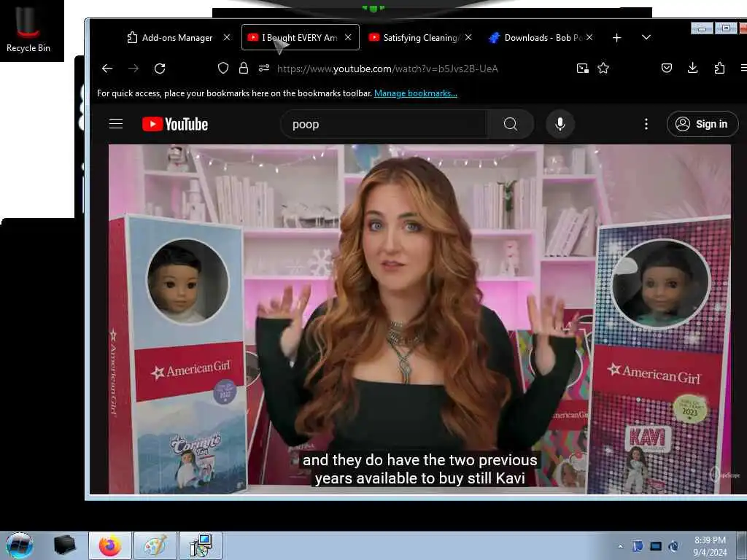Open the clock showing 8:39 PM
747x560 pixels.
[710, 546]
